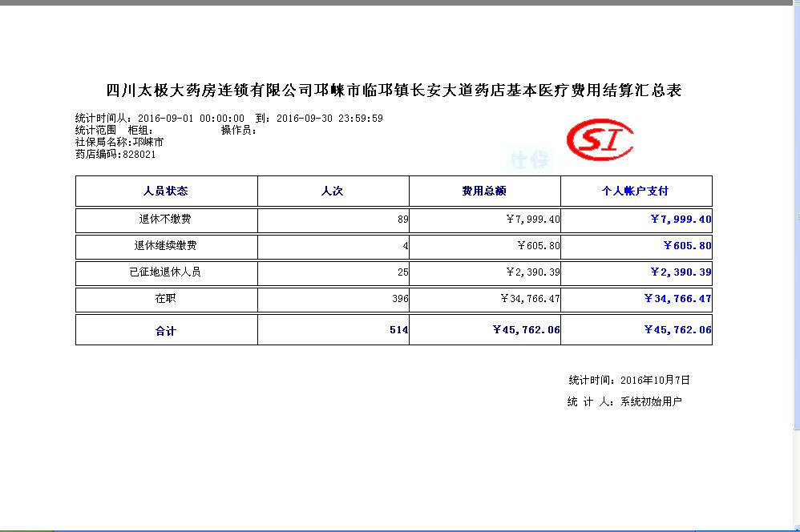Click the 个人帐户支付 column header
This screenshot has height=532, width=800.
click(x=635, y=191)
